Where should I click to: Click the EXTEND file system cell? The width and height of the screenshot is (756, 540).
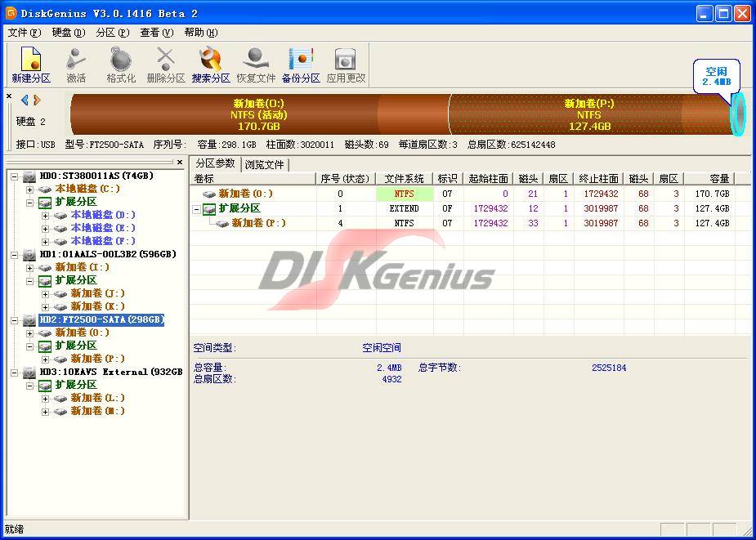point(404,209)
